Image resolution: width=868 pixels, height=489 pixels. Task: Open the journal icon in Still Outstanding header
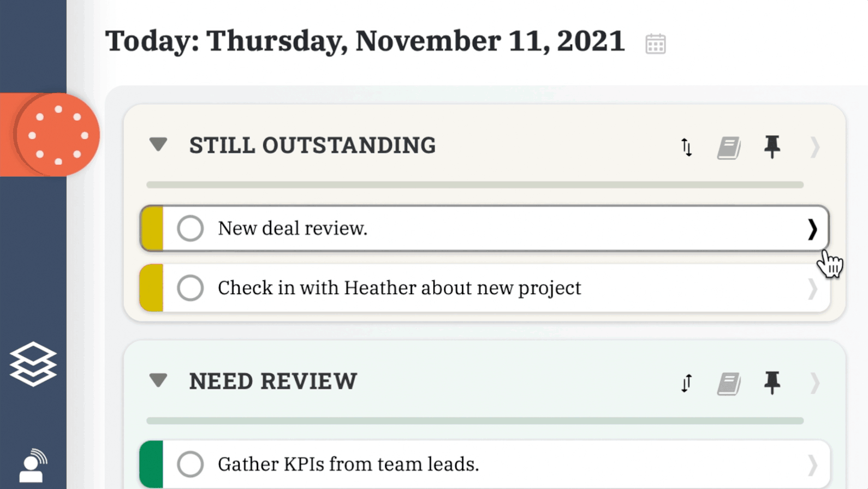729,147
